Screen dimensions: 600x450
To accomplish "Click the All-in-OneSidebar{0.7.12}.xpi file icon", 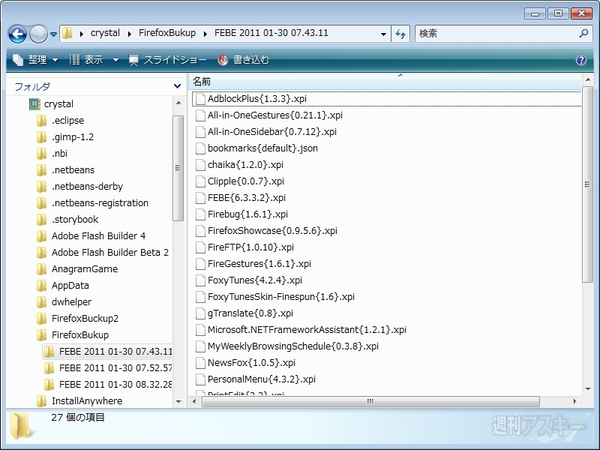I will 201,132.
